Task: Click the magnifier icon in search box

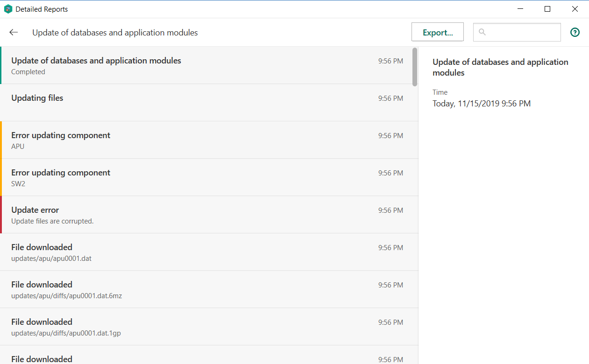Action: 483,32
